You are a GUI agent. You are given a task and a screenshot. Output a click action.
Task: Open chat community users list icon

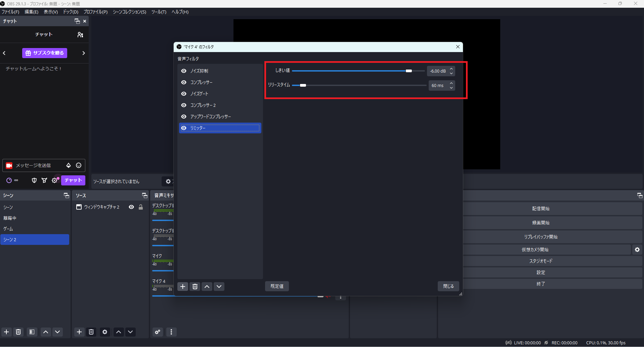pos(80,35)
